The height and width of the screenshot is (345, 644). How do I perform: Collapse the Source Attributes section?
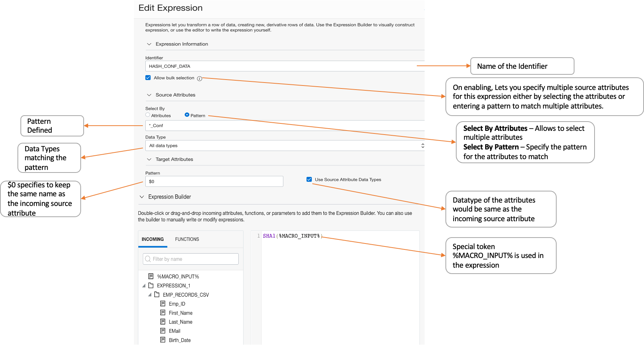149,95
